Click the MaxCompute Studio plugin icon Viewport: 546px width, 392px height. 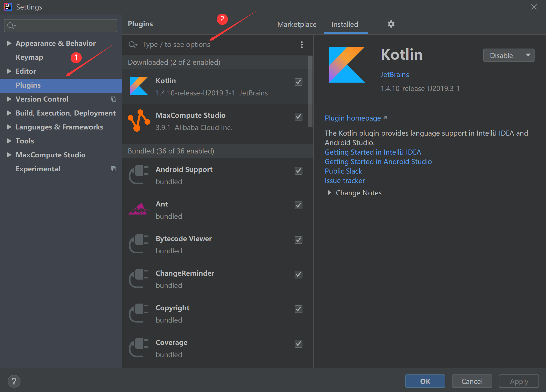tap(139, 121)
